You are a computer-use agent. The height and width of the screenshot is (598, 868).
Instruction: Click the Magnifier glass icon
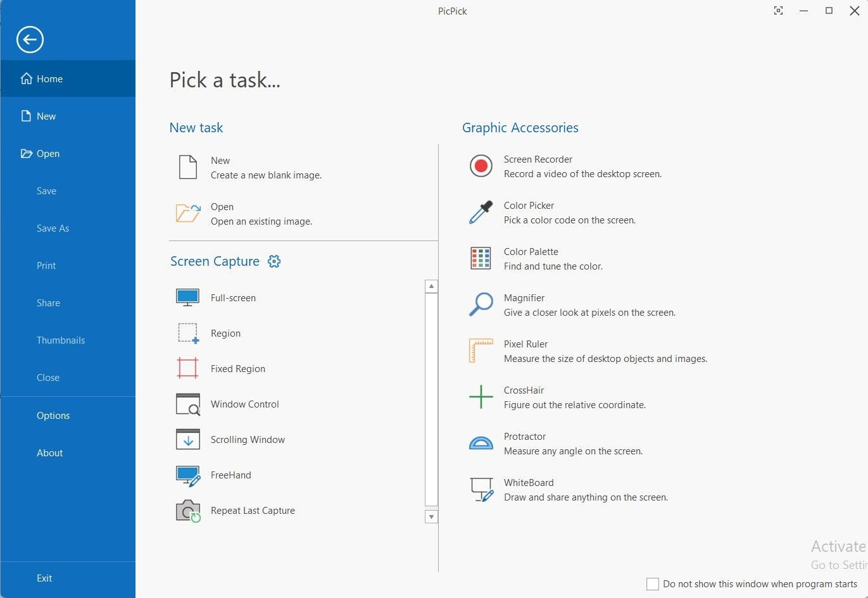tap(481, 304)
